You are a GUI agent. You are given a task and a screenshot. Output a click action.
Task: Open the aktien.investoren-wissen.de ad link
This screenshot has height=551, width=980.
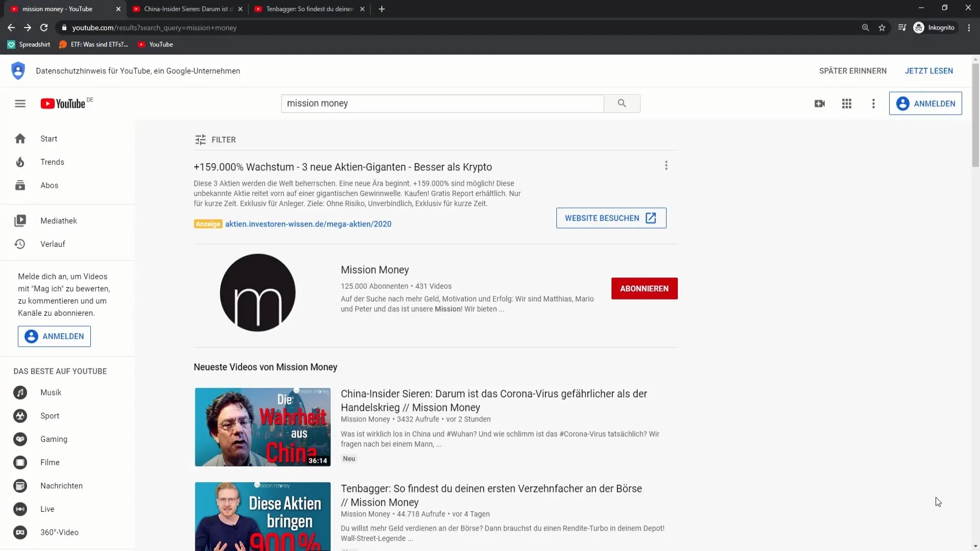[308, 224]
